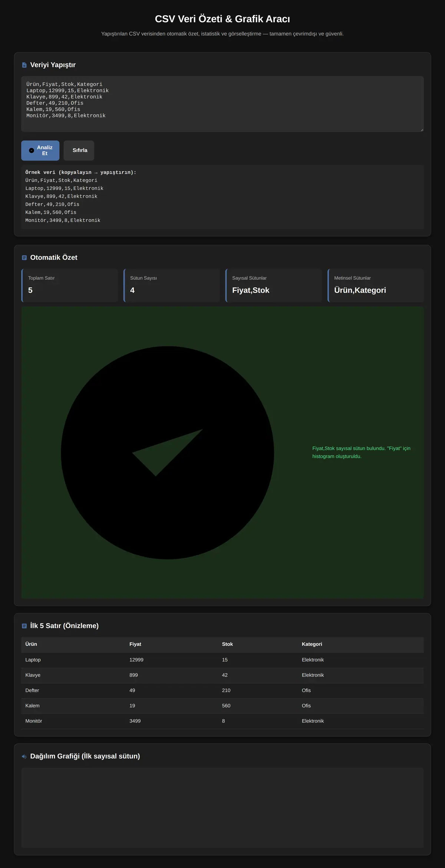Image resolution: width=445 pixels, height=868 pixels.
Task: Click the icon beside İlk 5 Satır heading
Action: (24, 626)
